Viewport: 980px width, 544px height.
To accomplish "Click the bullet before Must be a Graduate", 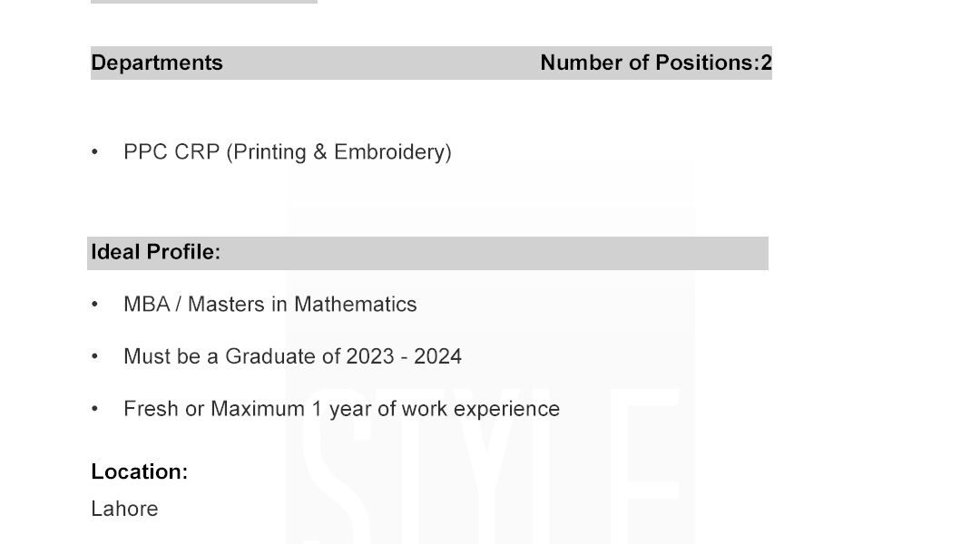I will 95,357.
